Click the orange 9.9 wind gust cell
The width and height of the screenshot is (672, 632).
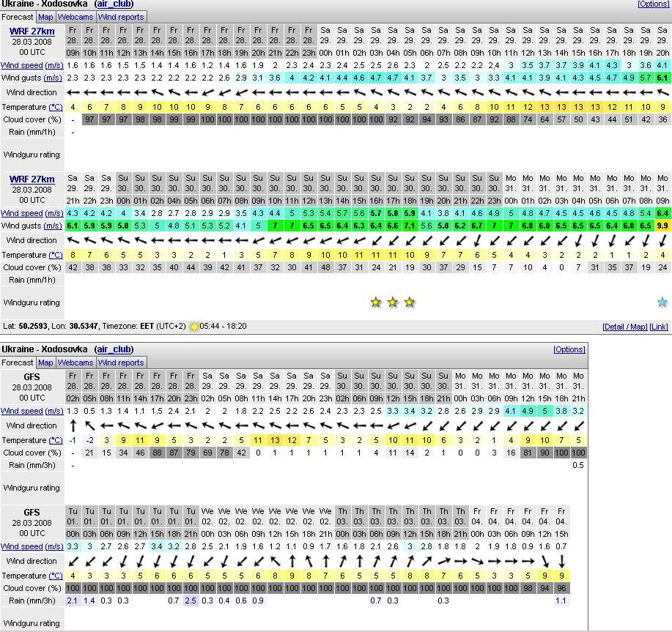(662, 226)
